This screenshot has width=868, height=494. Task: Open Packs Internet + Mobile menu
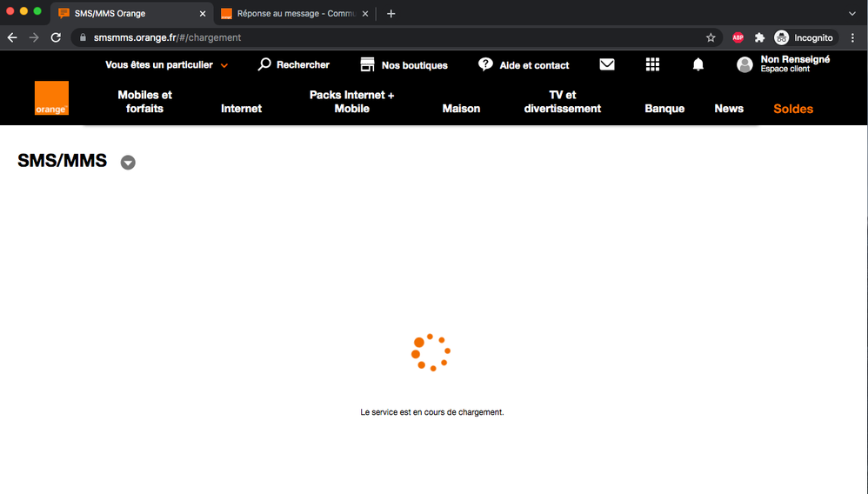[x=351, y=102]
